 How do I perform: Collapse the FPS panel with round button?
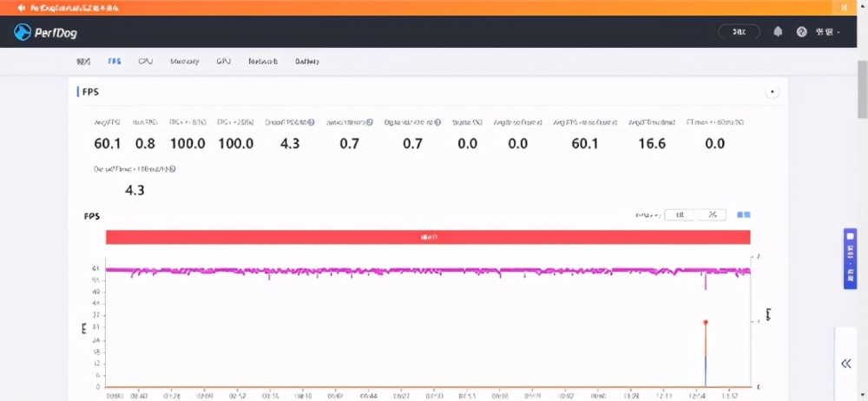tap(773, 92)
